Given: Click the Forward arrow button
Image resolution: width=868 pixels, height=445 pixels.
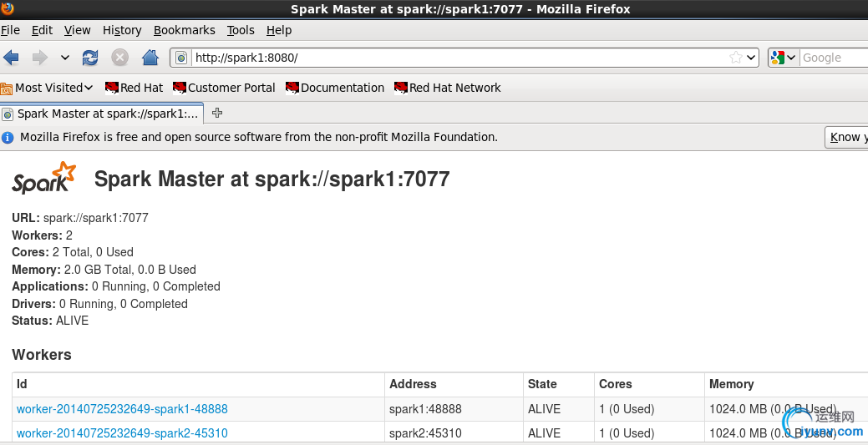Looking at the screenshot, I should [x=40, y=57].
